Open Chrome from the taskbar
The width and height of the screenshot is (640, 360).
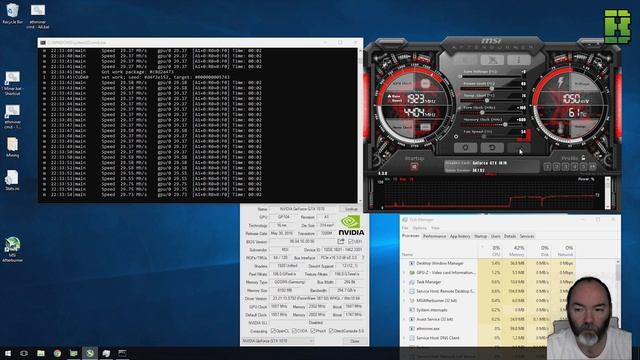(x=57, y=353)
